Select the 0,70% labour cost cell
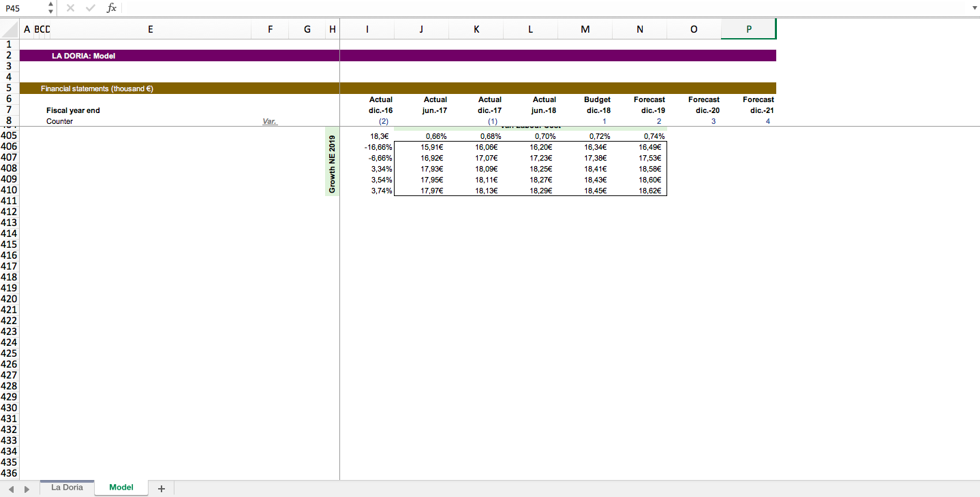Viewport: 980px width, 497px height. point(530,135)
